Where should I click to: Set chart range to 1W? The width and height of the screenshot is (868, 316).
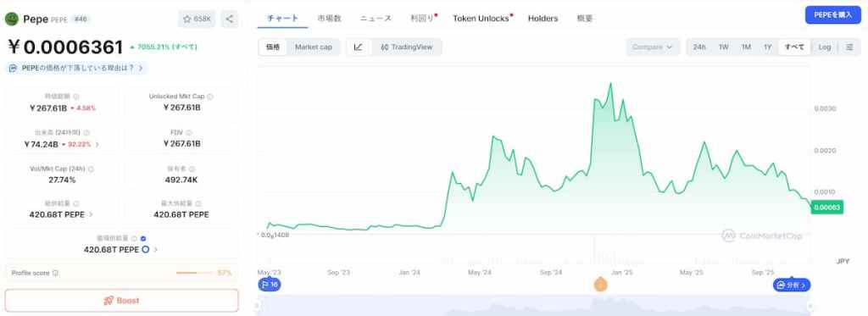[724, 47]
